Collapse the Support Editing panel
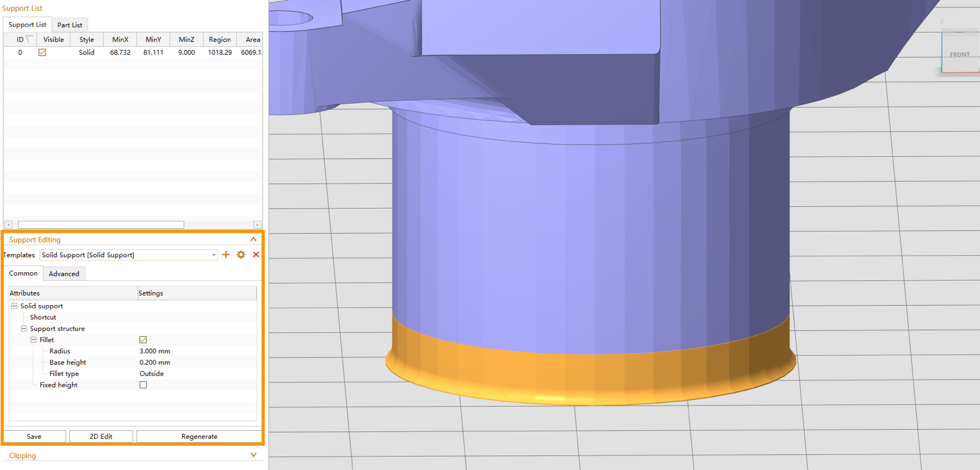 [253, 240]
